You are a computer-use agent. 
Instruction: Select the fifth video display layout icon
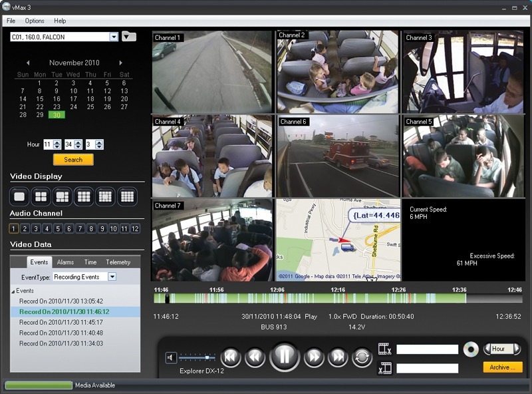click(105, 196)
